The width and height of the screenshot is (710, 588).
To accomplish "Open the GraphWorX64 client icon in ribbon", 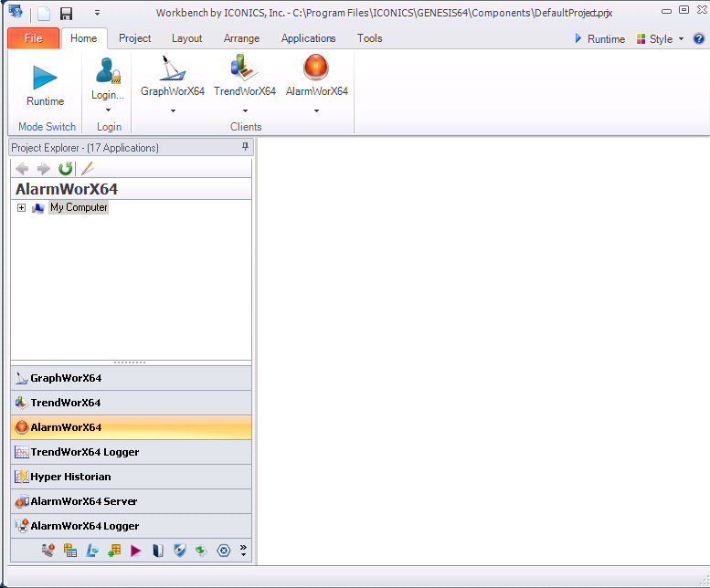I will point(172,69).
